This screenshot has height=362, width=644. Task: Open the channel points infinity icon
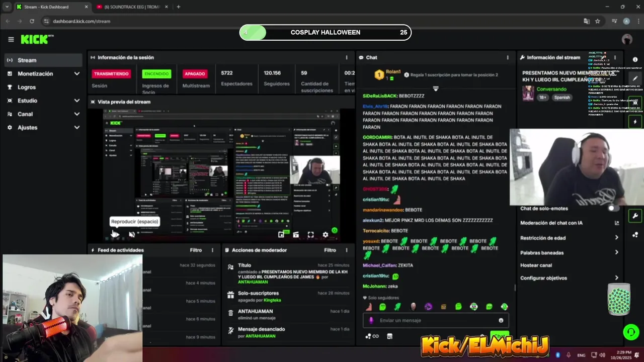(372, 336)
